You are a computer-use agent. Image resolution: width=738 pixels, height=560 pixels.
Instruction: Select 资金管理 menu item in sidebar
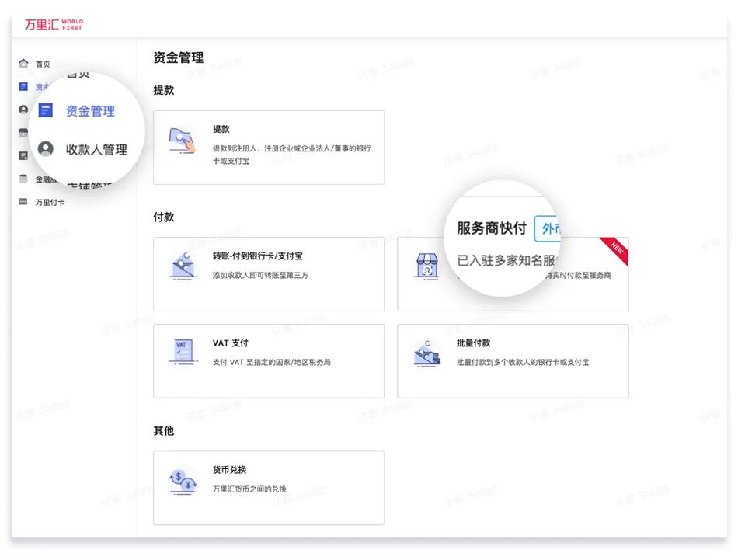point(89,110)
